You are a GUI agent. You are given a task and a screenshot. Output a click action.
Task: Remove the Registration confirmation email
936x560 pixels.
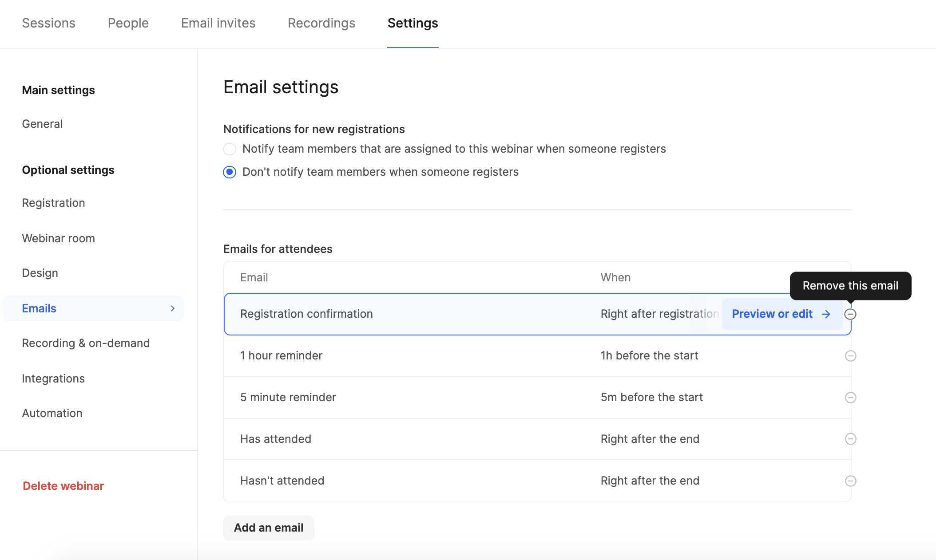(850, 314)
